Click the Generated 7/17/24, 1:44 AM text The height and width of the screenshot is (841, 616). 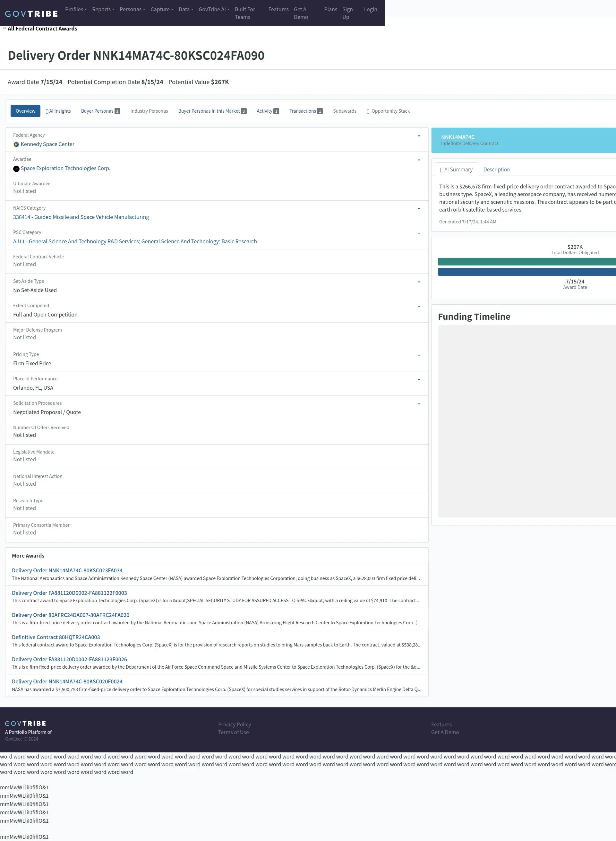click(467, 222)
